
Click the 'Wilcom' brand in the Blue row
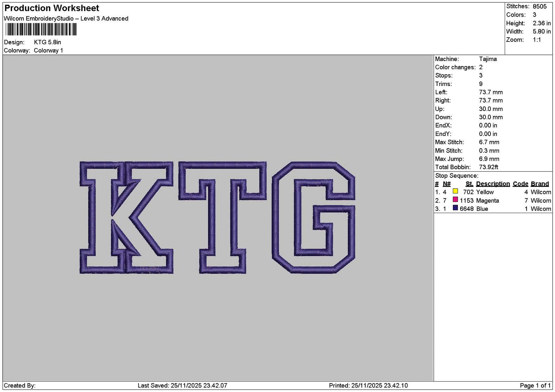541,209
